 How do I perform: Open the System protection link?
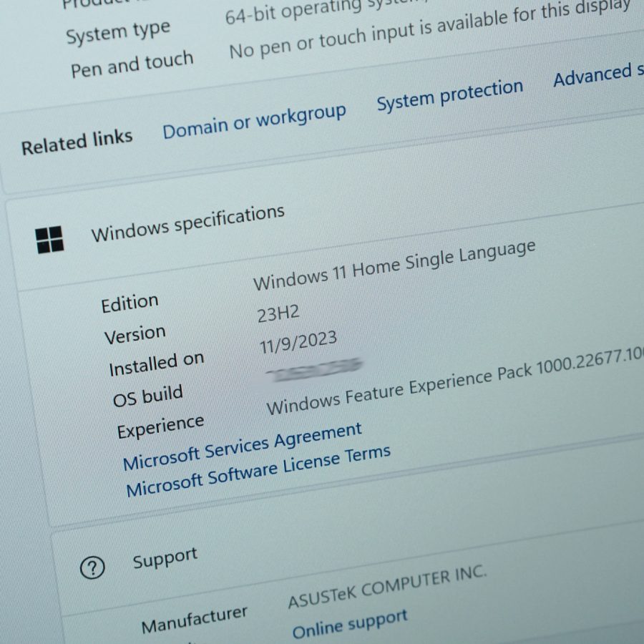[450, 95]
